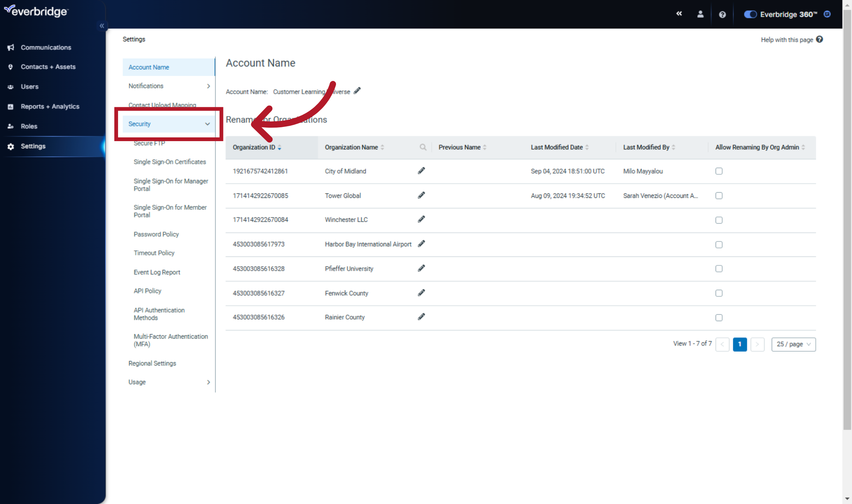This screenshot has height=504, width=852.
Task: Open the Communications section in sidebar
Action: coord(46,47)
